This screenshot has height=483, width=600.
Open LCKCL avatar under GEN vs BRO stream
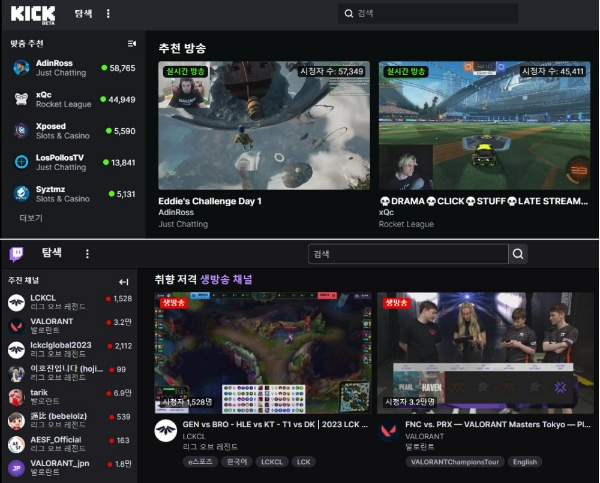(166, 431)
